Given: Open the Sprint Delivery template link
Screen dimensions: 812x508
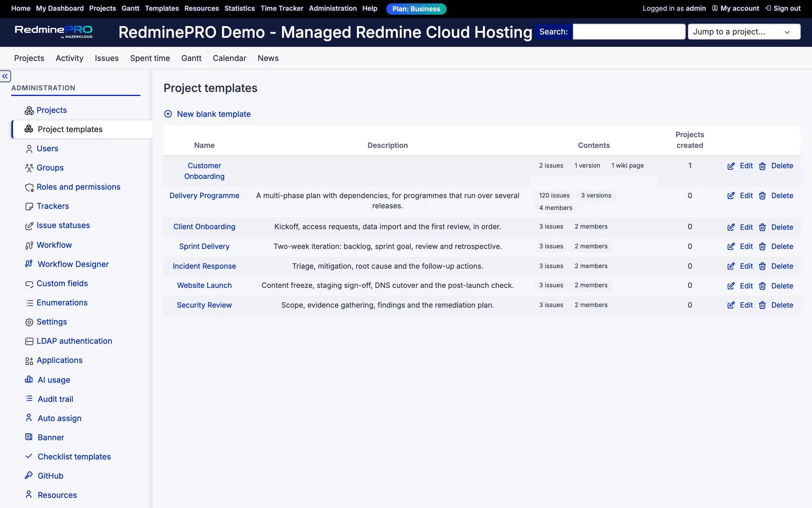Looking at the screenshot, I should pos(204,246).
